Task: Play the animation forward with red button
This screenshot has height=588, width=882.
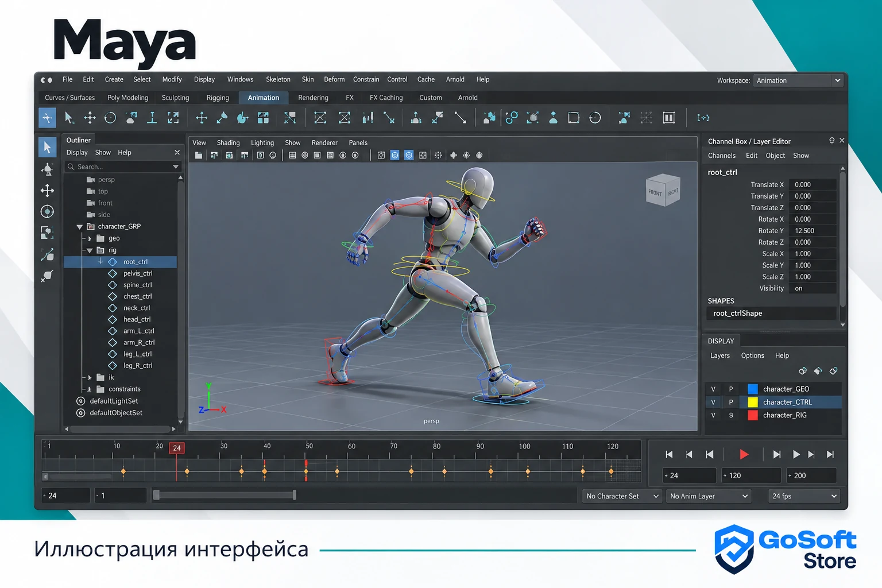Action: tap(744, 454)
